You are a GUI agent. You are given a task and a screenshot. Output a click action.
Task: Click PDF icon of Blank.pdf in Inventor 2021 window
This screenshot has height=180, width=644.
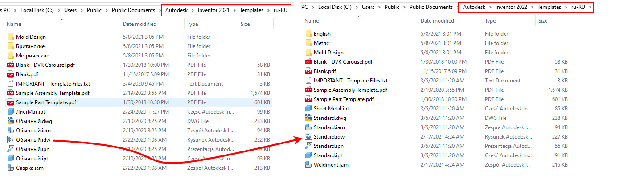tap(11, 74)
